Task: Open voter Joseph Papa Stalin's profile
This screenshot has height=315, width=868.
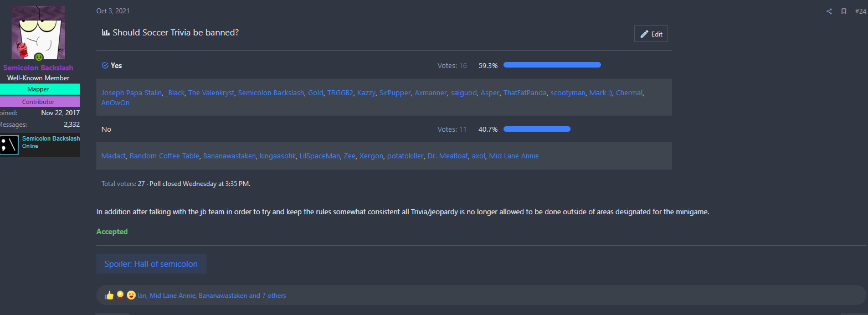Action: [x=131, y=92]
